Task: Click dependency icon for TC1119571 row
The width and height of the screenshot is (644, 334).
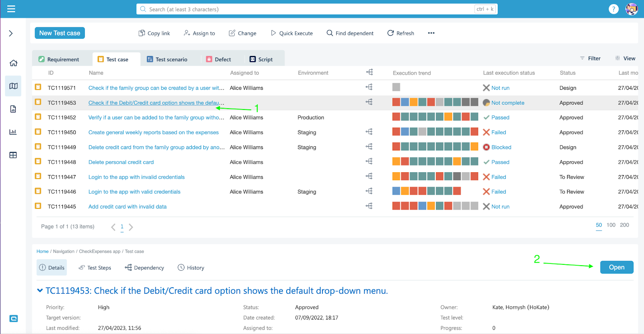Action: click(369, 87)
